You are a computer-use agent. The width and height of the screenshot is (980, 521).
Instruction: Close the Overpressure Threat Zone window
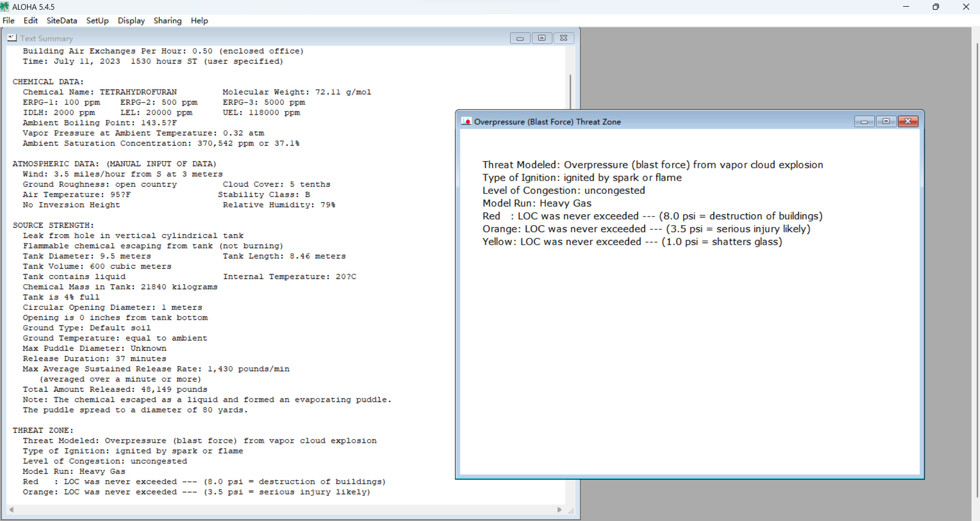pos(908,122)
